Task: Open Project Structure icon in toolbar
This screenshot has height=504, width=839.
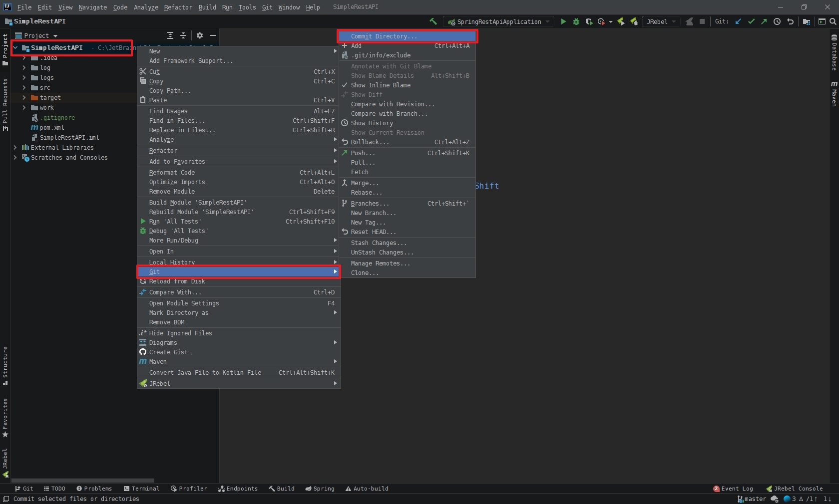Action: click(807, 21)
